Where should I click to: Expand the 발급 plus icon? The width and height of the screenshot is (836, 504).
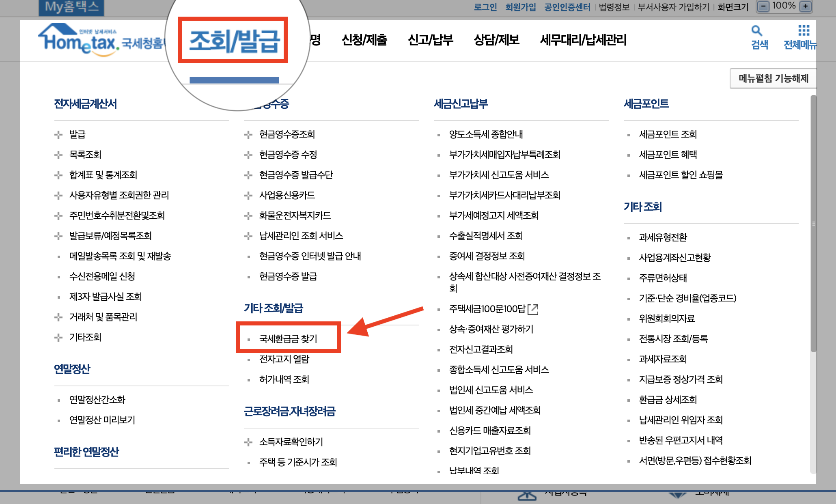click(58, 135)
